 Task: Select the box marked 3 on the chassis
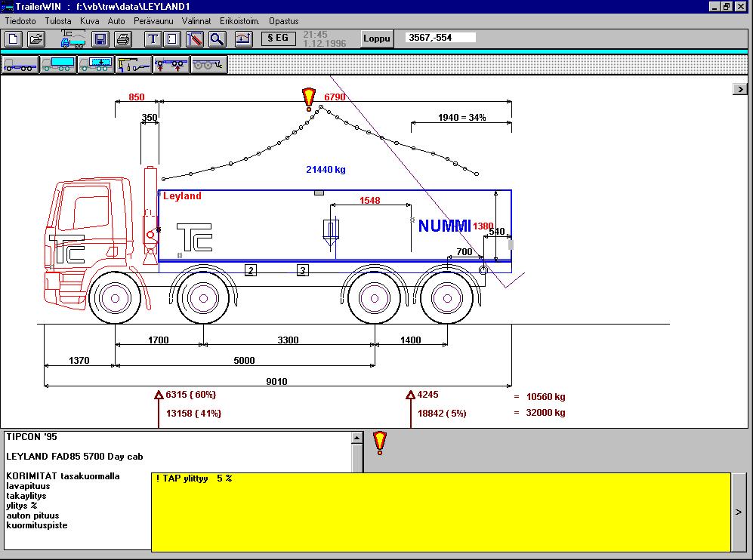(x=303, y=270)
